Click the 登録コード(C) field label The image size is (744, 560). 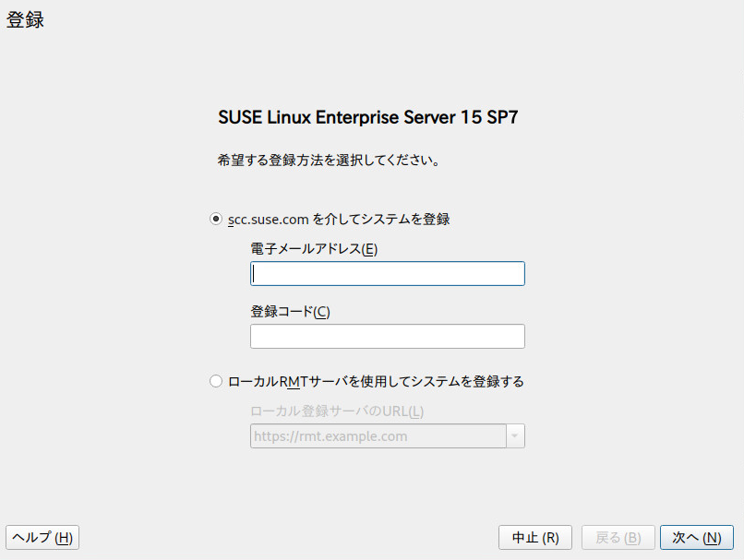click(291, 312)
